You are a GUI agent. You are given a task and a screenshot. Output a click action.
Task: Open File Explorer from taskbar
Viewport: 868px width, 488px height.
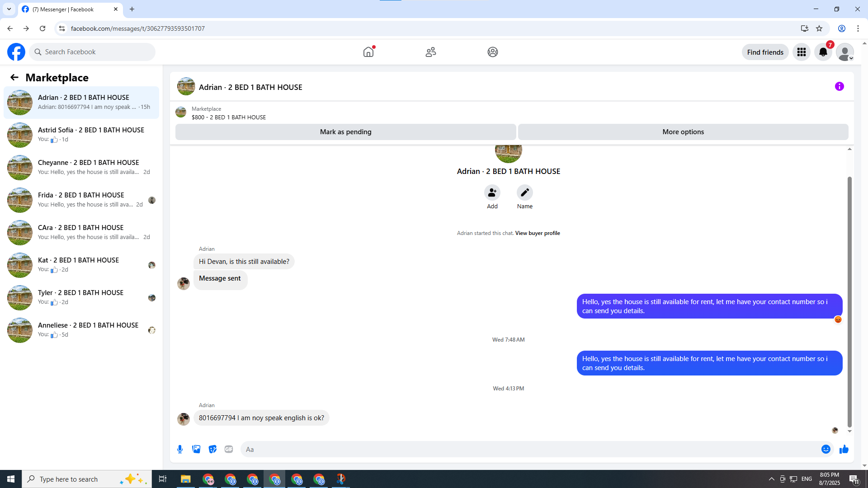[x=186, y=479]
